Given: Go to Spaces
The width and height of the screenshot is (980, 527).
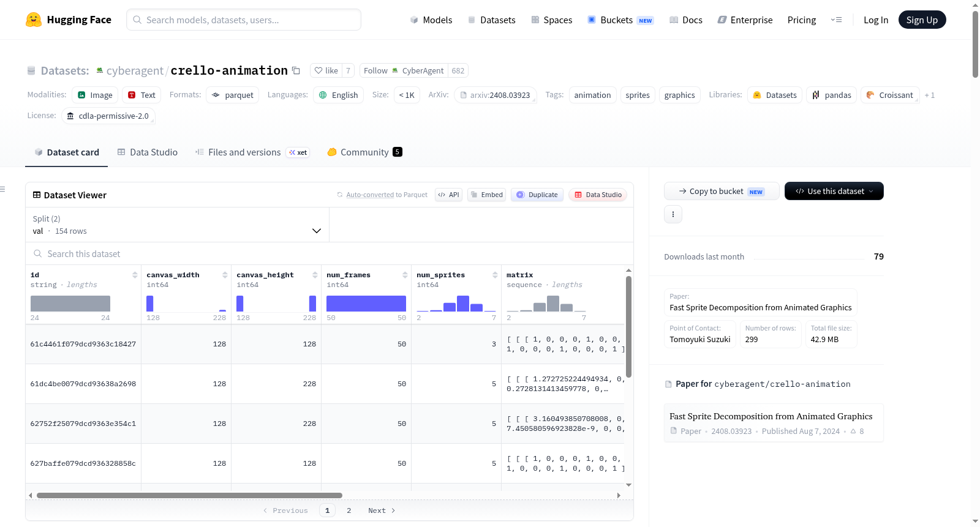Looking at the screenshot, I should point(552,20).
